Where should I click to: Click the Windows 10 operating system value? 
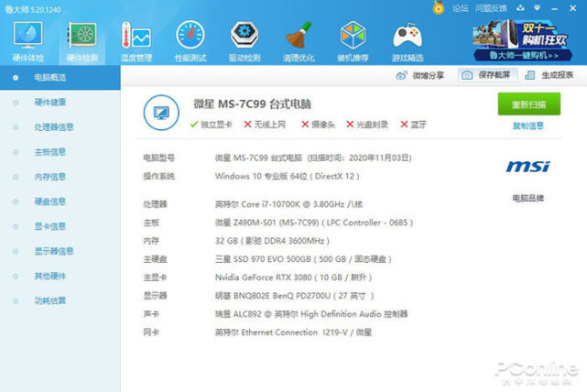pyautogui.click(x=288, y=176)
